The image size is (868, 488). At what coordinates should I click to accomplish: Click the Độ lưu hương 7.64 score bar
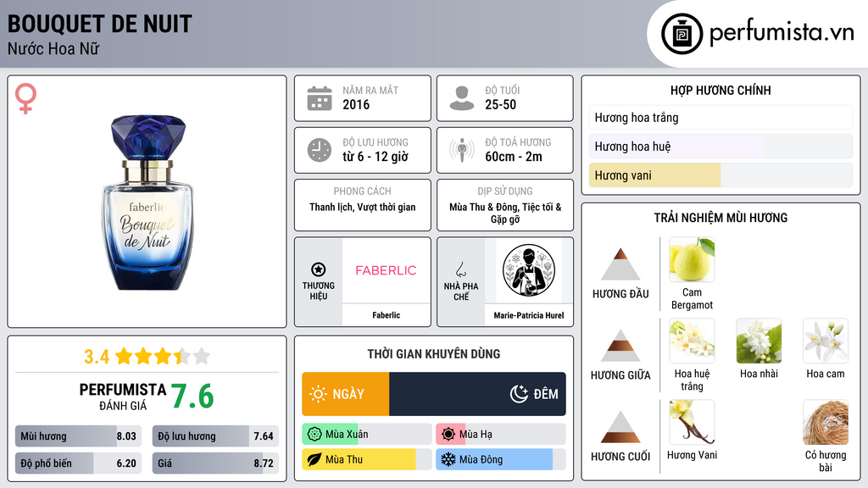pos(215,436)
